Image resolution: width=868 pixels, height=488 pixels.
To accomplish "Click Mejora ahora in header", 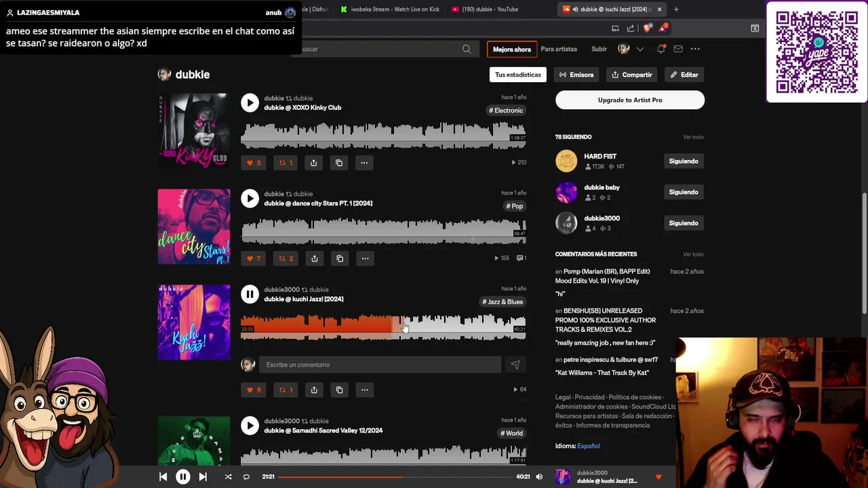I will [x=512, y=49].
